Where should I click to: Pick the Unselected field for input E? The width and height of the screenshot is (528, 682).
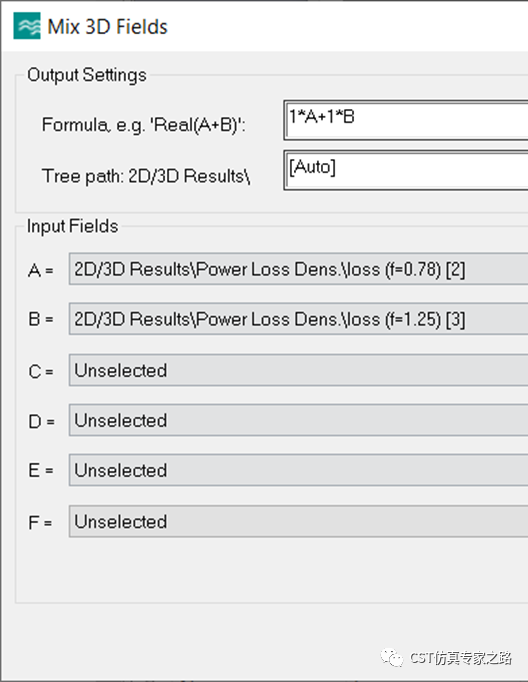pyautogui.click(x=298, y=470)
